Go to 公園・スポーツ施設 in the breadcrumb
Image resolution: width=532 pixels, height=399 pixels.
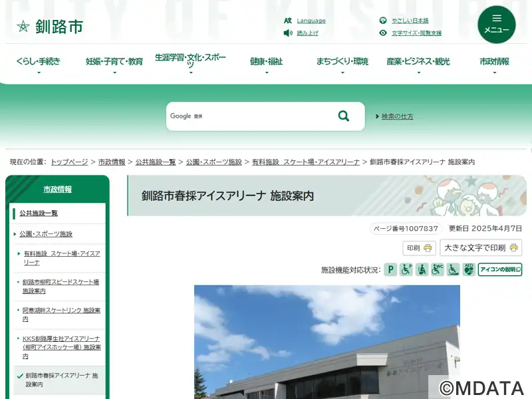tap(213, 162)
